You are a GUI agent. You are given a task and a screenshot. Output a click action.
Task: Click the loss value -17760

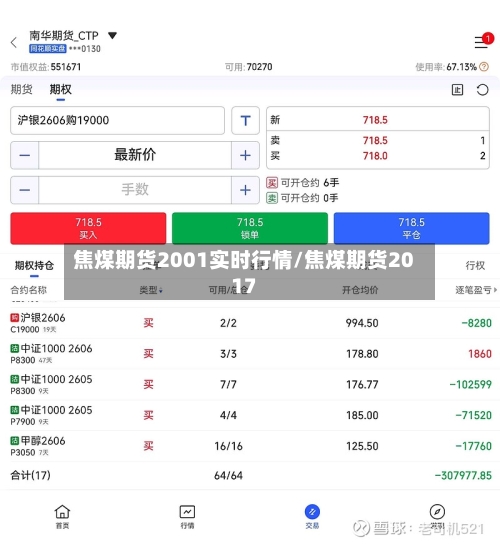pos(474,446)
